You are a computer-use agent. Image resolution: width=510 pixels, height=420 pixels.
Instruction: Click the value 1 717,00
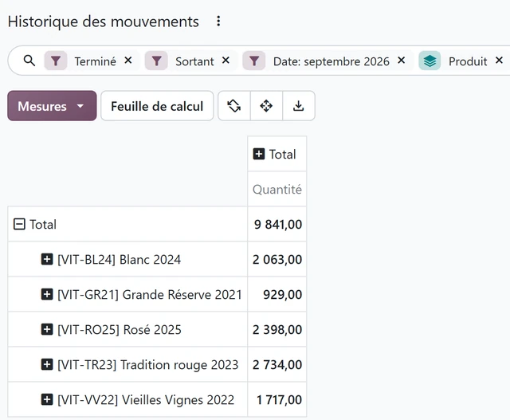click(x=279, y=400)
